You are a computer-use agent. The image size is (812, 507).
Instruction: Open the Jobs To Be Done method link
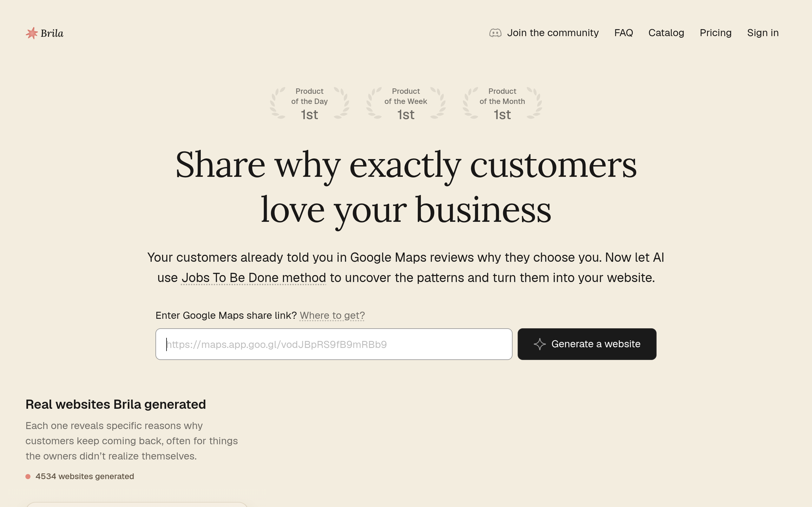point(254,278)
